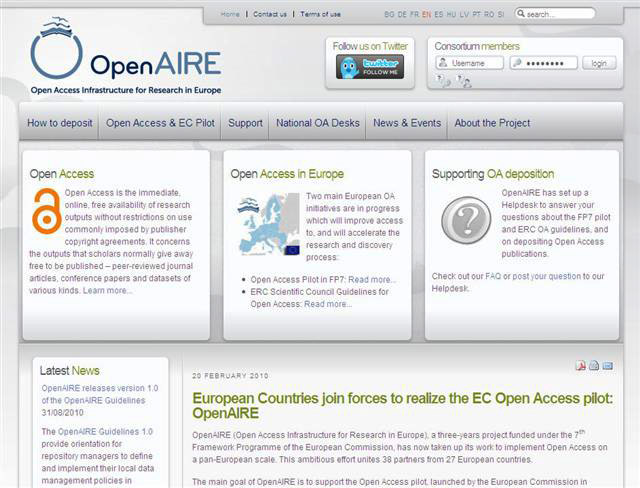Click the Twitter Follow Me badge
Viewport: 640px width, 488px height.
[x=370, y=67]
